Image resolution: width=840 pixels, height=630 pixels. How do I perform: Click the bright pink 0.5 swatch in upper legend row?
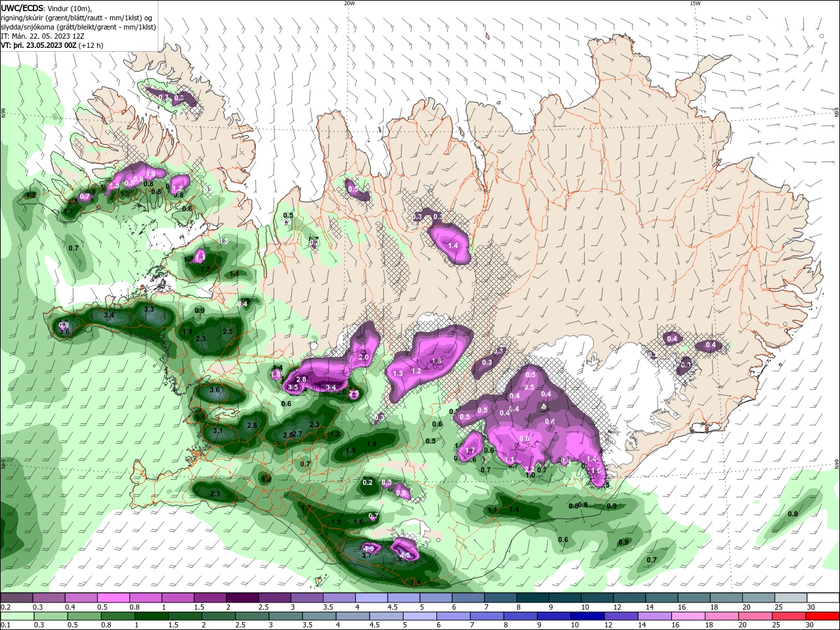coord(113,598)
